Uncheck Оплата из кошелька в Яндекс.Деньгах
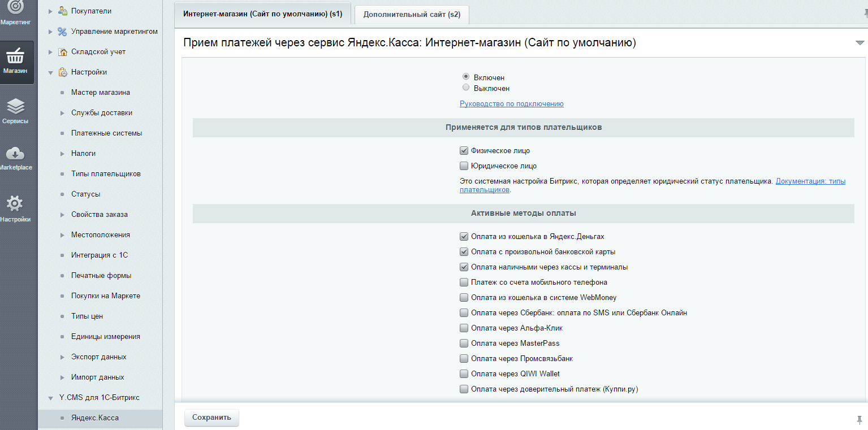 464,236
